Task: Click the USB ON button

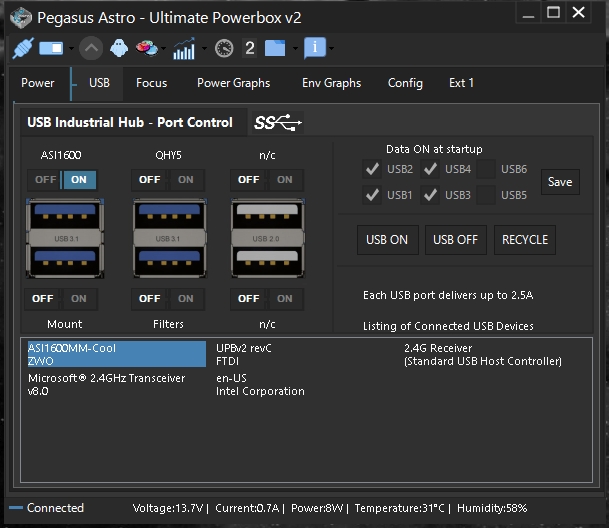Action: point(388,240)
